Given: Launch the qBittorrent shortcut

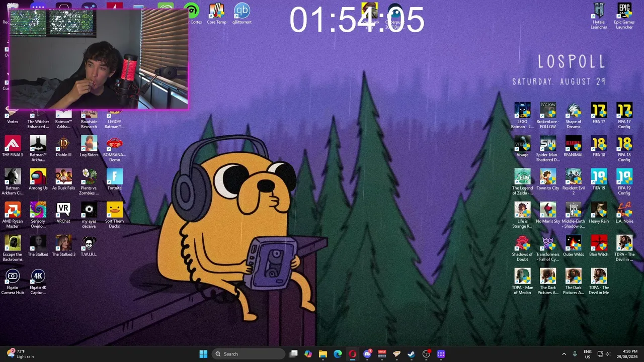Looking at the screenshot, I should 242,14.
